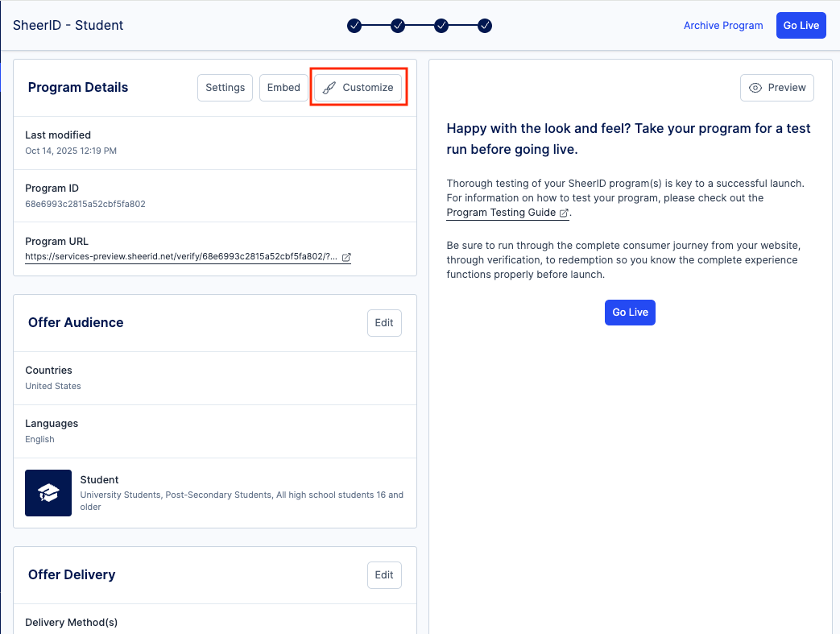Click the Archive Program link
Viewport: 840px width, 634px height.
[x=722, y=25]
